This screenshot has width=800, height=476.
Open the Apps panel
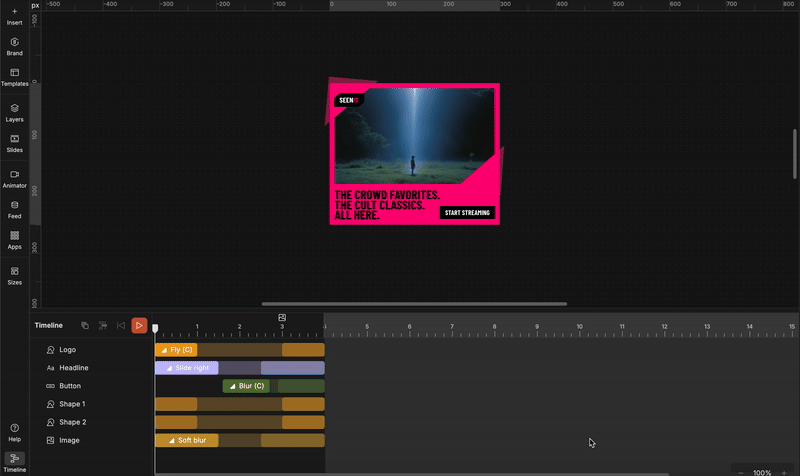pyautogui.click(x=14, y=240)
